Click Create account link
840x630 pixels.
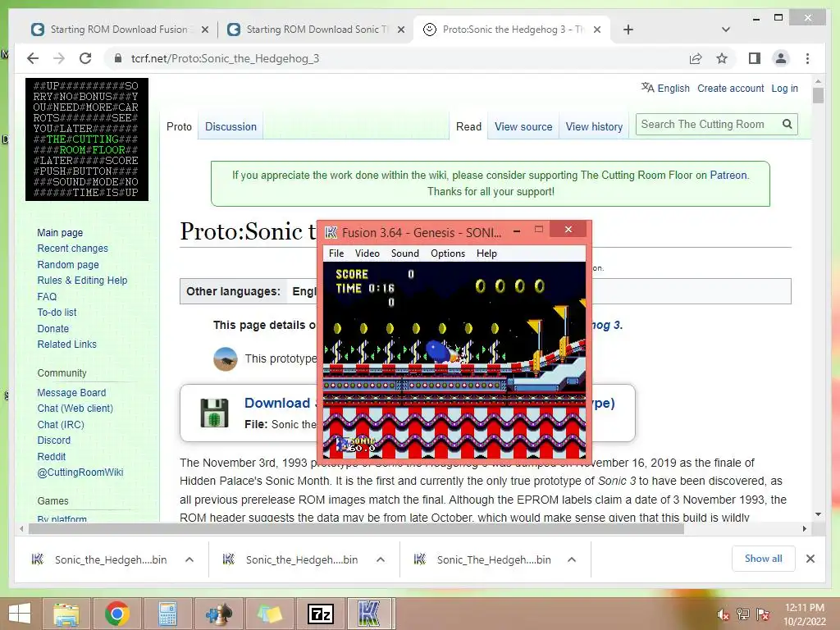click(x=730, y=89)
